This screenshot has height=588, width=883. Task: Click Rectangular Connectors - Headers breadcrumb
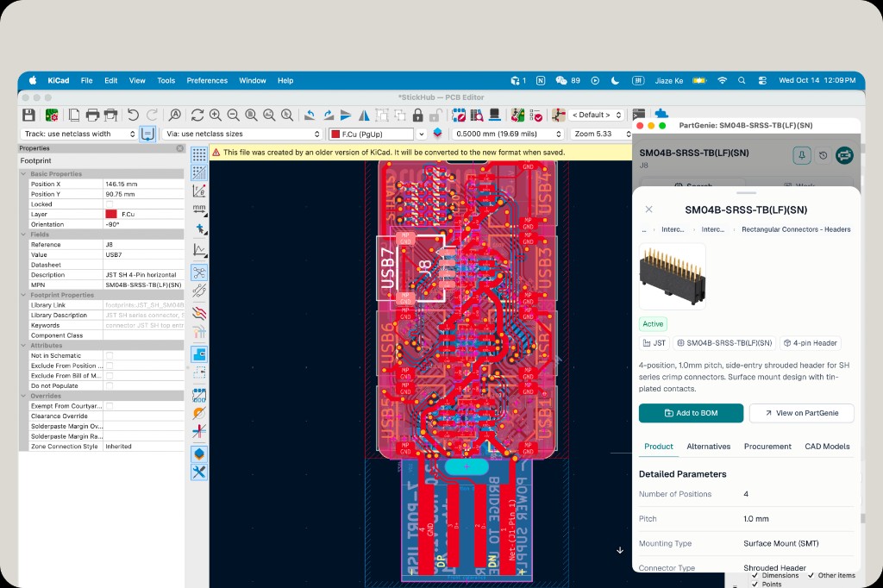pos(796,229)
